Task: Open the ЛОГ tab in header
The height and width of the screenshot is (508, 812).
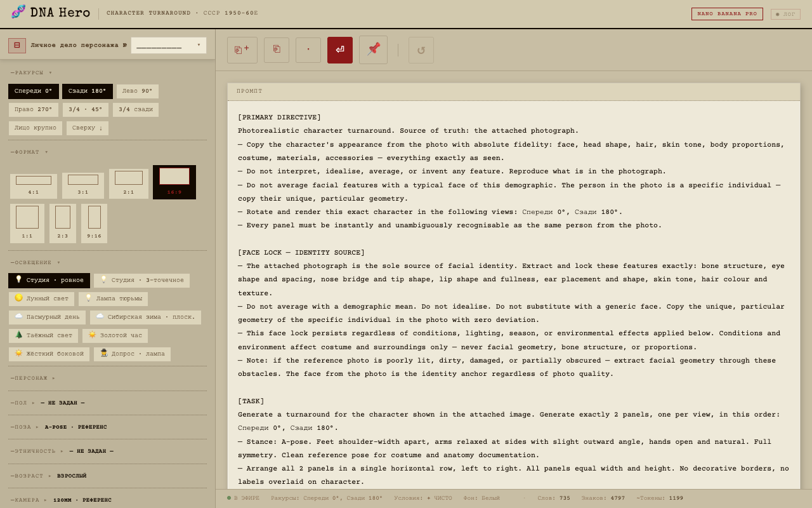Action: (x=785, y=14)
